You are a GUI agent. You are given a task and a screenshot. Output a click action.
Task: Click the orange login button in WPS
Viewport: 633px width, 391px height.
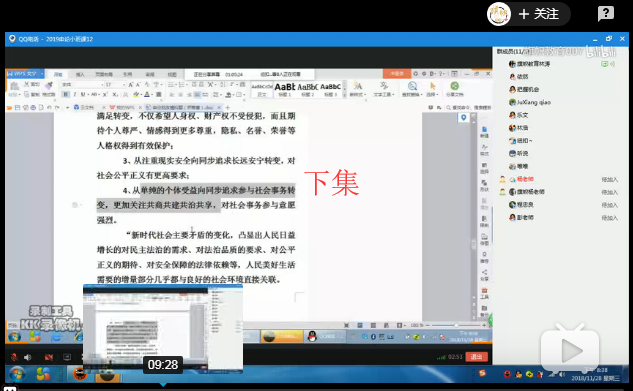[x=397, y=73]
